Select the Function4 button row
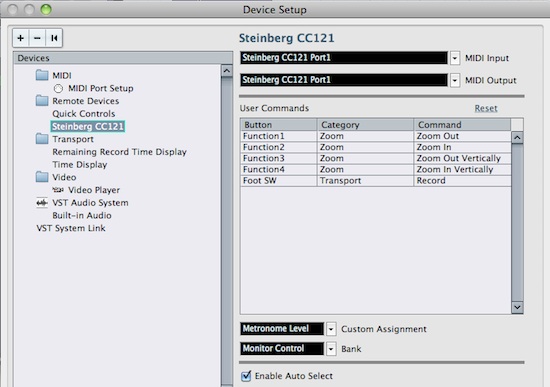The width and height of the screenshot is (550, 387). coord(376,169)
